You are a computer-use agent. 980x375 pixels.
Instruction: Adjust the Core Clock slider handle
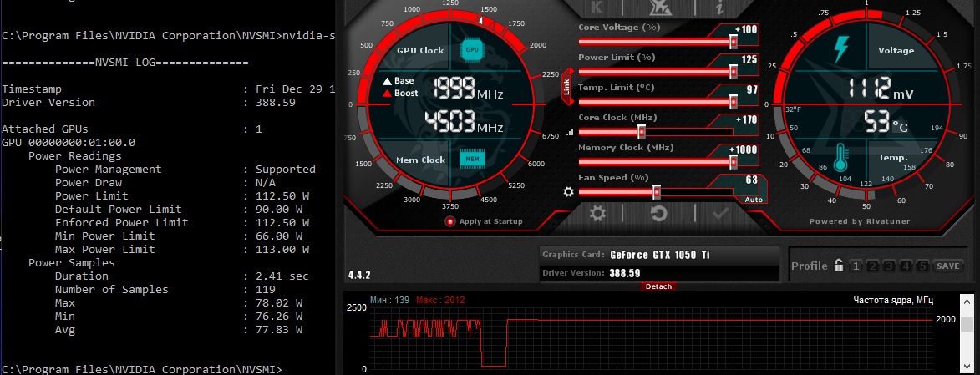tap(642, 132)
